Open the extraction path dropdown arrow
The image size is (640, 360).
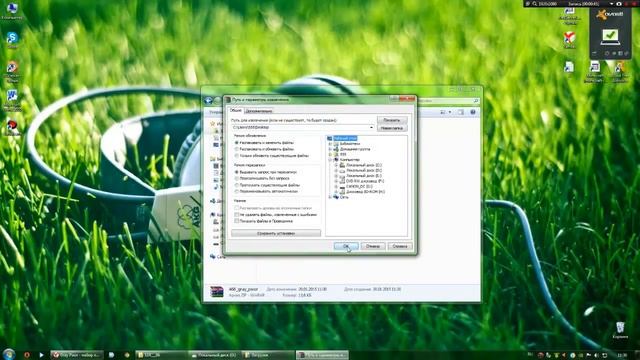(371, 127)
